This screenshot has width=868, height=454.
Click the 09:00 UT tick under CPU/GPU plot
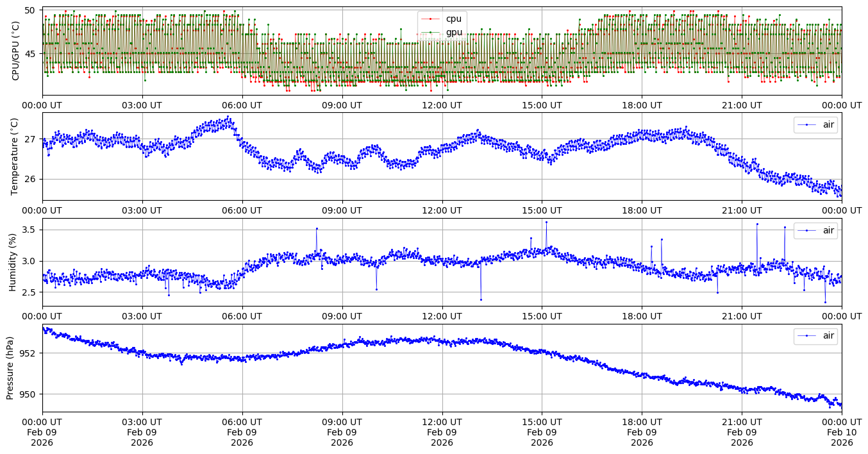click(342, 105)
